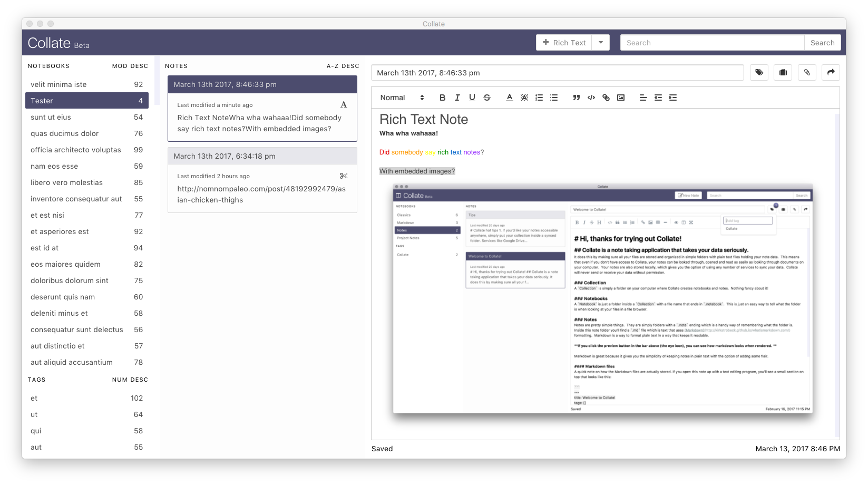Filter by the 'ut' tag

click(x=87, y=414)
